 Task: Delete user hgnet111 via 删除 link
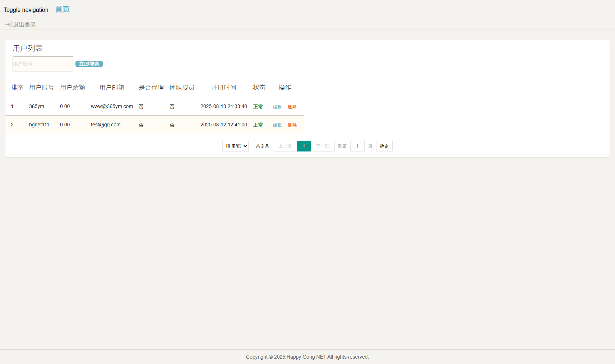coord(292,125)
